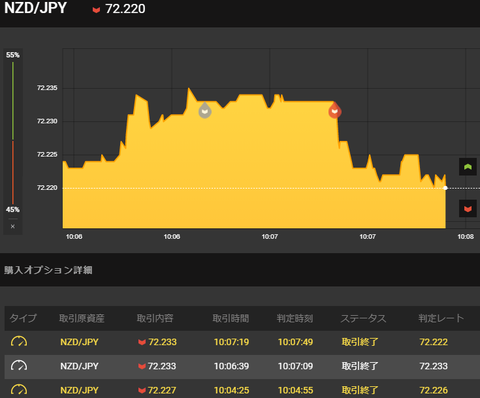Image resolution: width=480 pixels, height=398 pixels.
Task: Click the 45% sentiment label
Action: (x=13, y=210)
